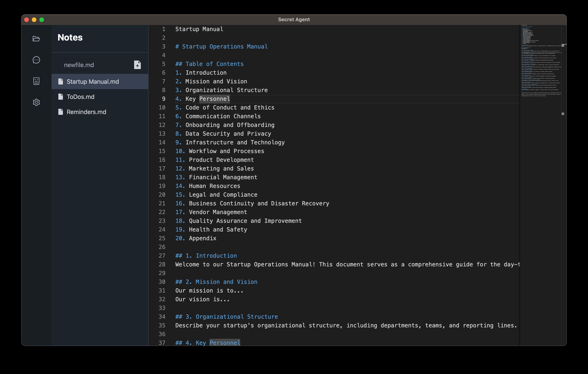
Task: Maximize the window with green button
Action: coord(42,20)
